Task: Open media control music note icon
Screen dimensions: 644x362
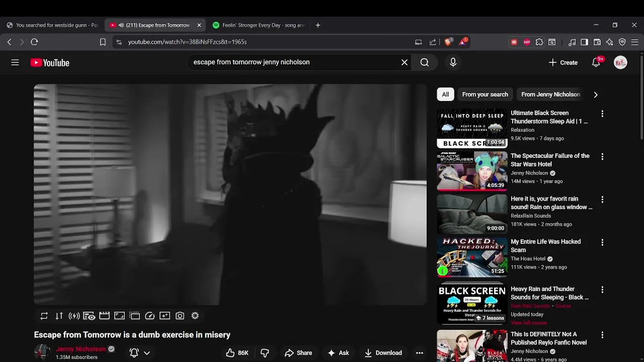Action: tap(572, 42)
